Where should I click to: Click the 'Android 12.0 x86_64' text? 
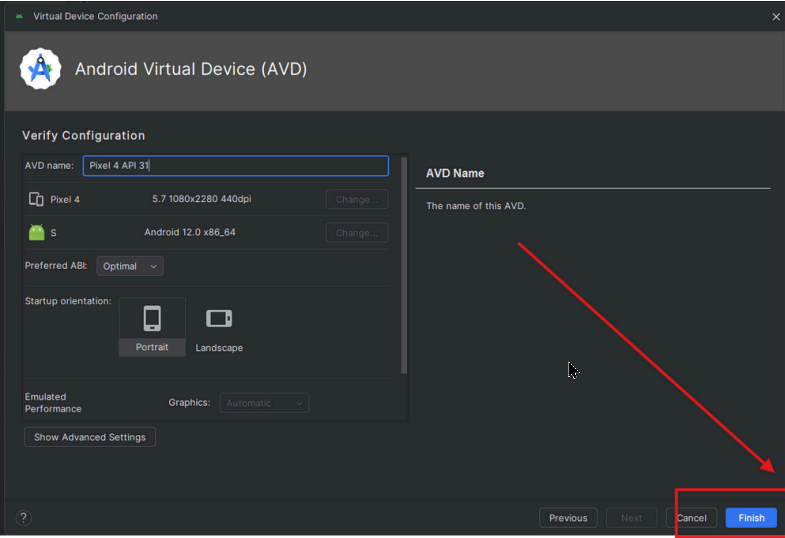(x=190, y=232)
